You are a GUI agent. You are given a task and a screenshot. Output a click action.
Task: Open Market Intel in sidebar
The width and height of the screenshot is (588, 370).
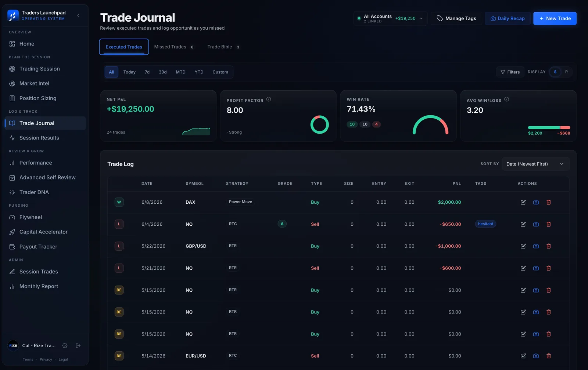45,84
